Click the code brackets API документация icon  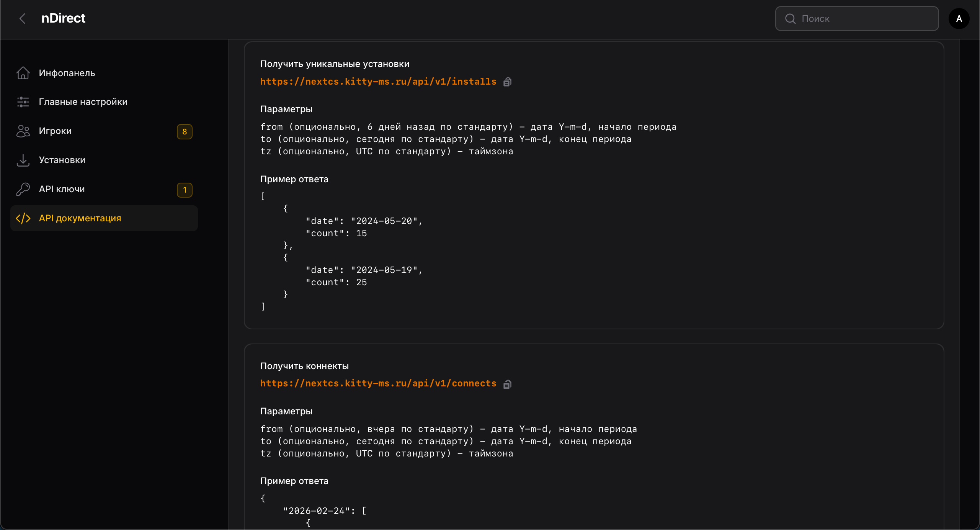(23, 218)
